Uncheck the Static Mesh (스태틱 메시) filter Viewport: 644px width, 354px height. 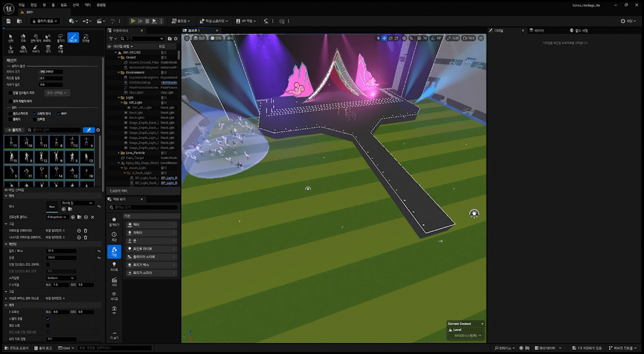point(34,114)
